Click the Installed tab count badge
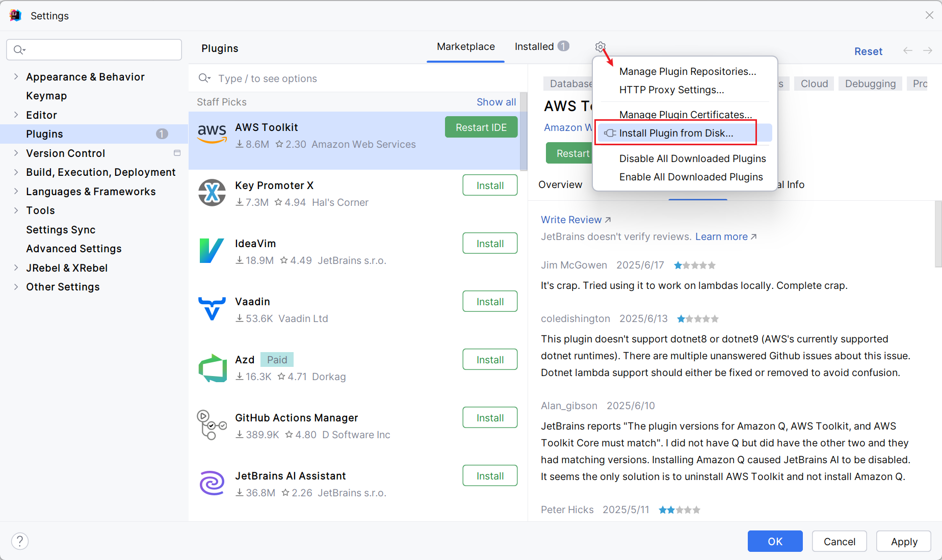The width and height of the screenshot is (942, 560). coord(563,46)
